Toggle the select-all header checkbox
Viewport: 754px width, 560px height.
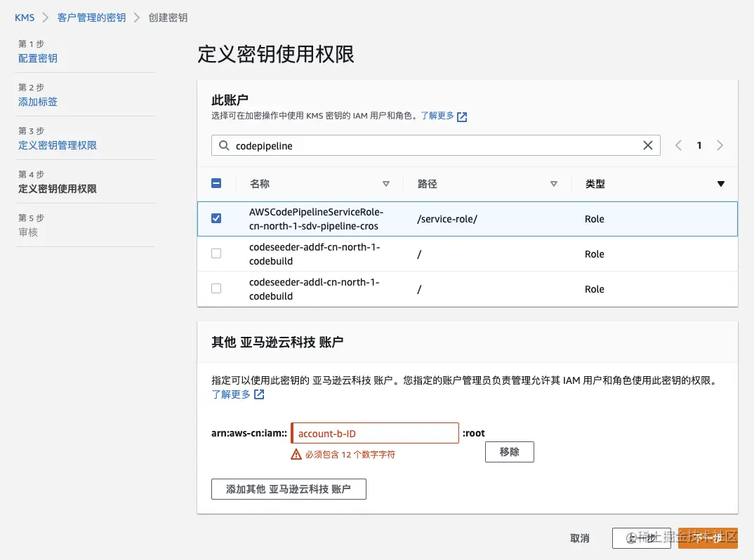(x=216, y=183)
